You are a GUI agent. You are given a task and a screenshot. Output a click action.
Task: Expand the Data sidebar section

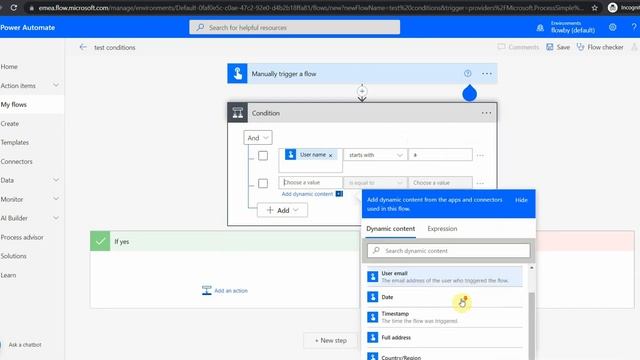(56, 180)
